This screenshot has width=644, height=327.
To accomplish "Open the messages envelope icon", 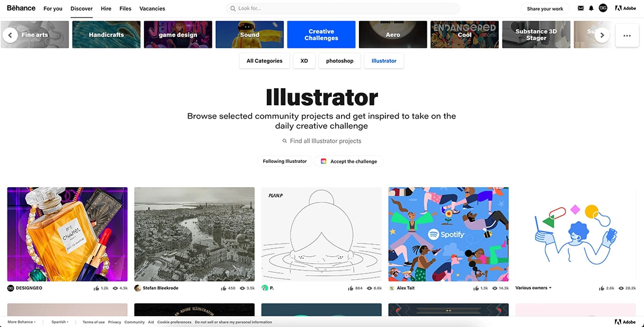I will (x=580, y=8).
